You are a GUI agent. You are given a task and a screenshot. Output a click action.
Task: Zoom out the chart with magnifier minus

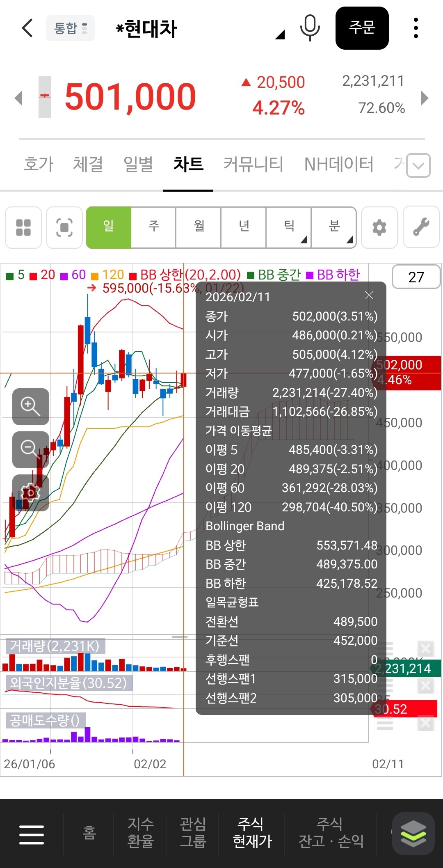(x=31, y=449)
